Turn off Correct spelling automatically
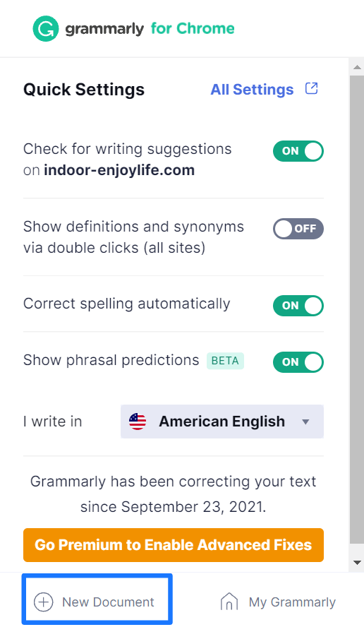Screen dimensions: 364x627 point(298,306)
